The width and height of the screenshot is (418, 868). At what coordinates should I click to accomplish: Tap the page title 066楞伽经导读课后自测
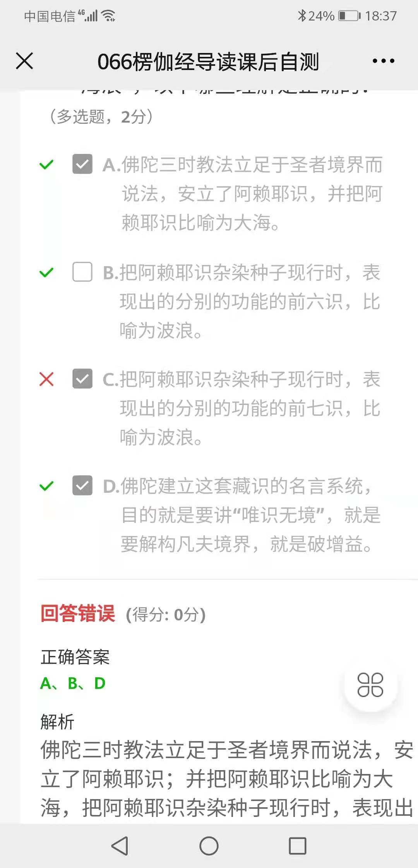click(208, 62)
